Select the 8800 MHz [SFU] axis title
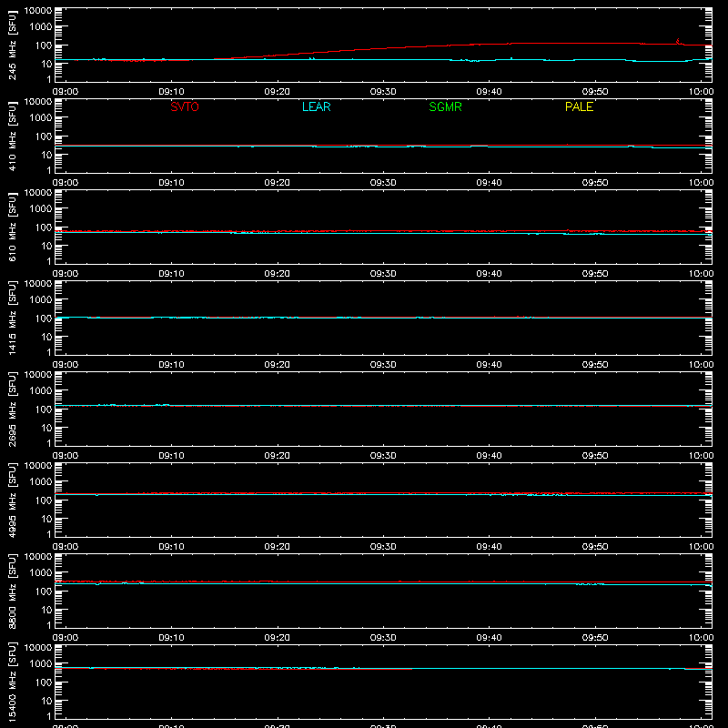Image resolution: width=728 pixels, height=728 pixels. (x=12, y=591)
